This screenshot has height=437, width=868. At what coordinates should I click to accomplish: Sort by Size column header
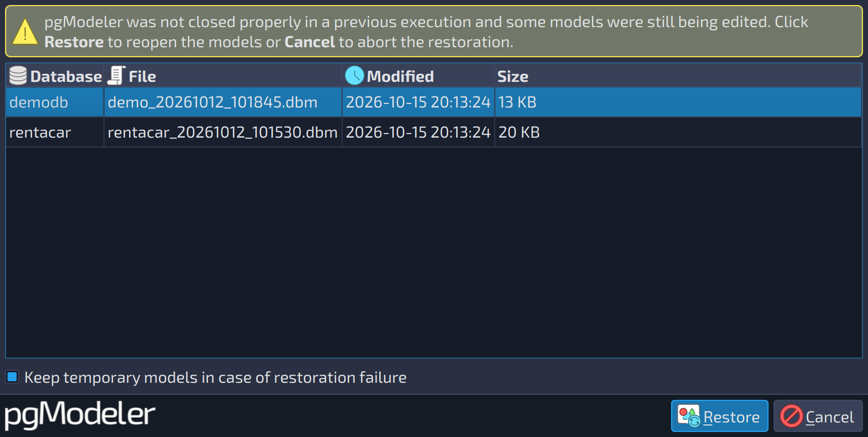coord(678,75)
